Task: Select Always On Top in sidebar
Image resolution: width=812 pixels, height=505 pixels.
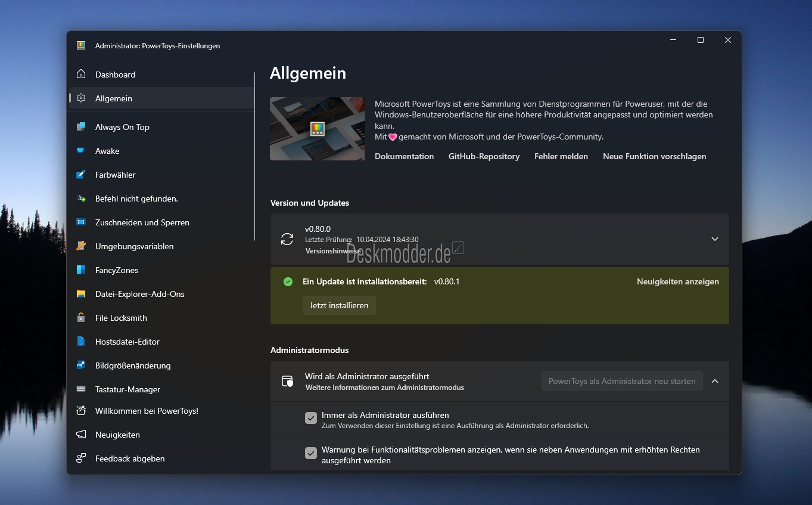Action: coord(162,127)
